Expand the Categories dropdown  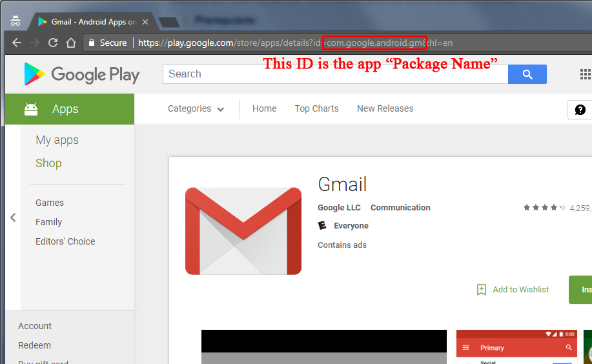tap(196, 108)
